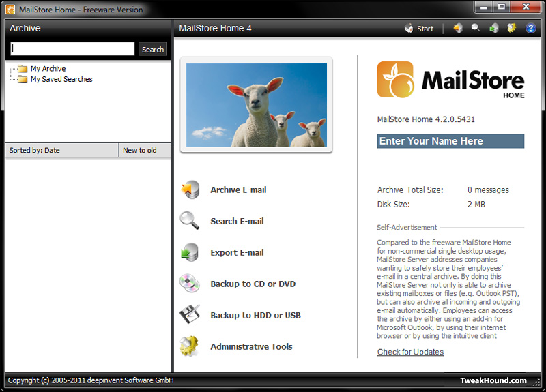546x392 pixels.
Task: Click the My Saved Searches folder icon
Action: [23, 79]
